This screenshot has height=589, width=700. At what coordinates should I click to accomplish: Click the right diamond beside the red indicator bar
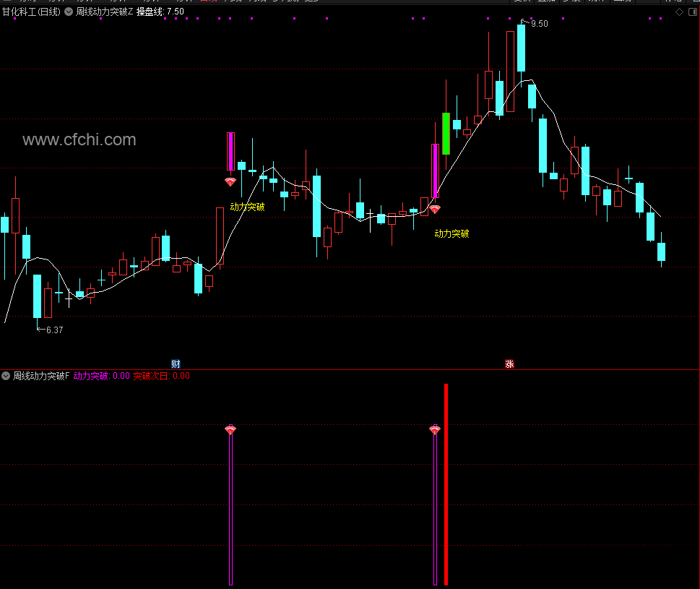pyautogui.click(x=435, y=429)
